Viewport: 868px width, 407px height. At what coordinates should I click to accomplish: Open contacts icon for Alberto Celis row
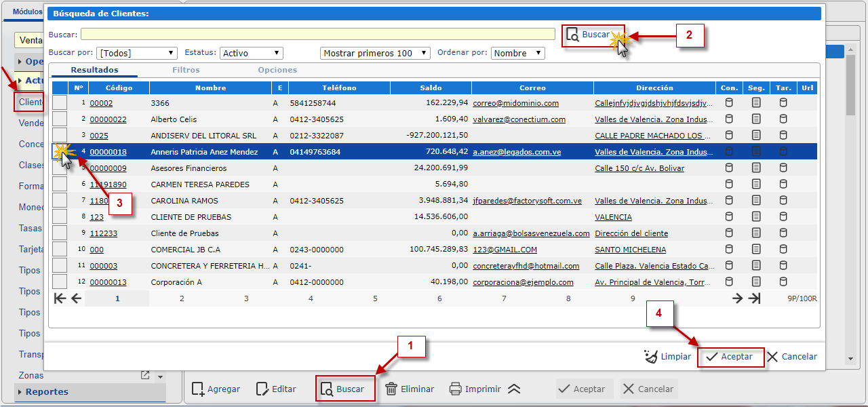tap(729, 119)
